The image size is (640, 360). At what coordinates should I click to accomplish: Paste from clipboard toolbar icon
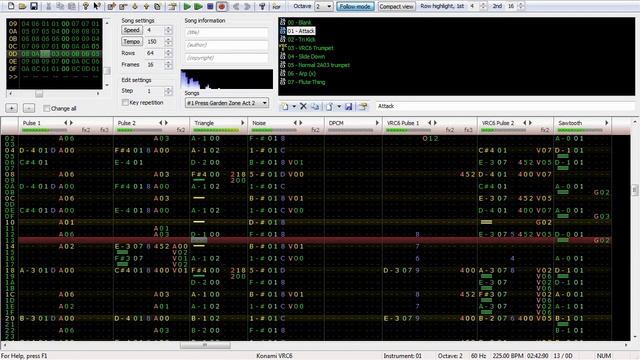71,6
